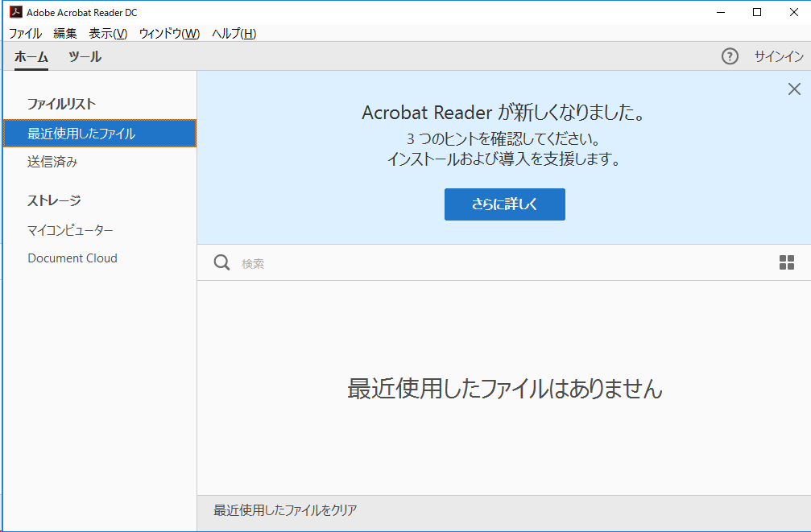
Task: Dismiss the Acrobat Reader announcement banner
Action: (794, 89)
